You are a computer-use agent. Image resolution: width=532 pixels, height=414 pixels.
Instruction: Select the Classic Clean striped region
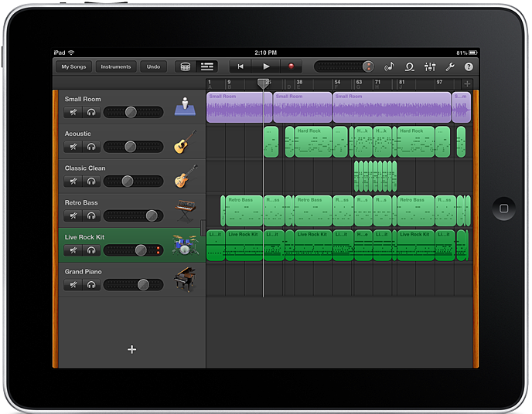[x=375, y=176]
